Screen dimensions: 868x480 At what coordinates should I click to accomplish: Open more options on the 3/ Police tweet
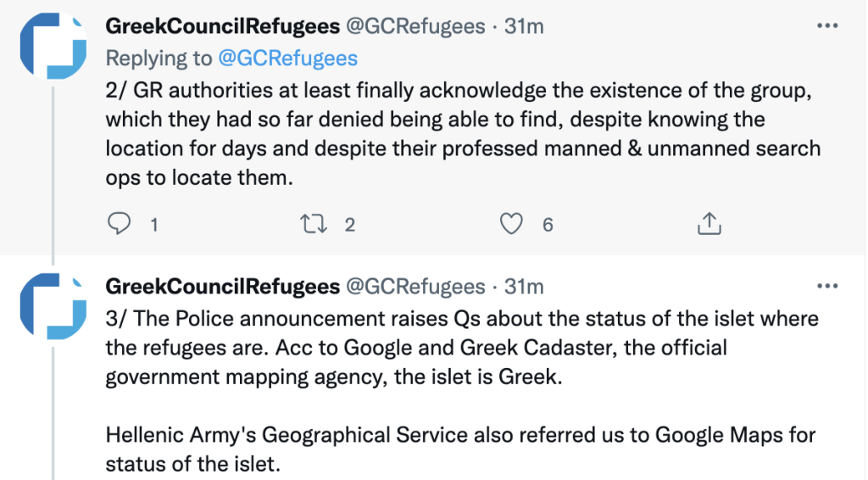click(827, 286)
